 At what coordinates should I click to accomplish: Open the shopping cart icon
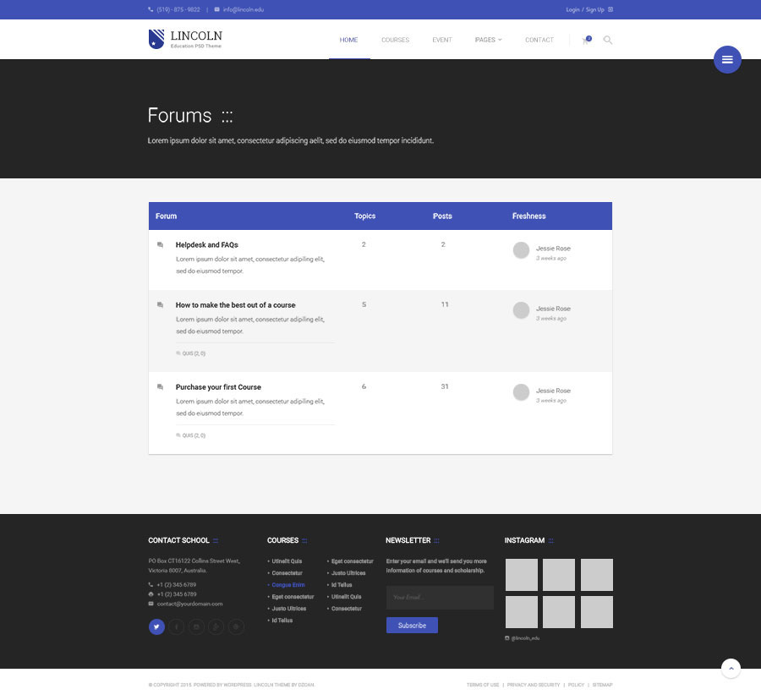pyautogui.click(x=586, y=40)
